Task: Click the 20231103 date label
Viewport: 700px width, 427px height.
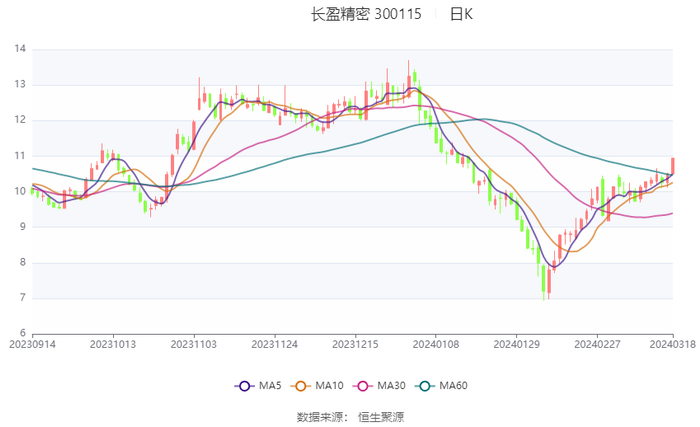Action: pyautogui.click(x=194, y=344)
